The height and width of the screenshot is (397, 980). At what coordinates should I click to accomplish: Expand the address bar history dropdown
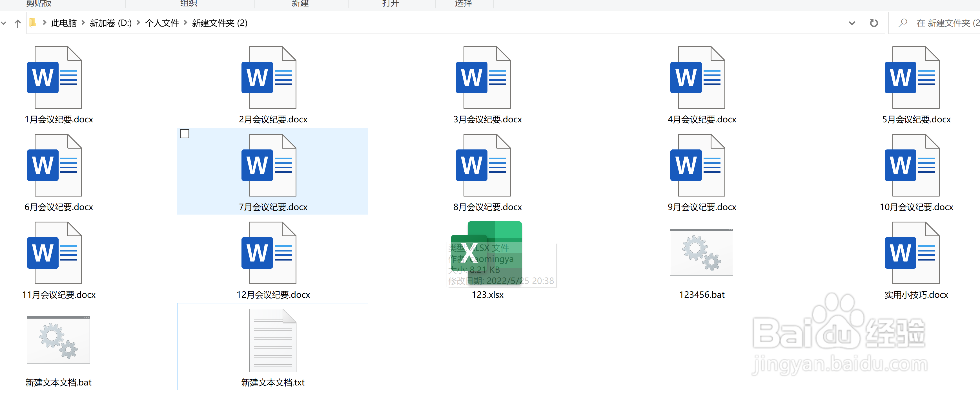coord(852,23)
